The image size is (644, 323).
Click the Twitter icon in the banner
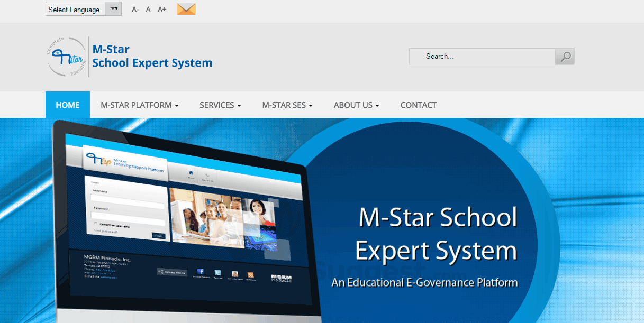click(217, 272)
